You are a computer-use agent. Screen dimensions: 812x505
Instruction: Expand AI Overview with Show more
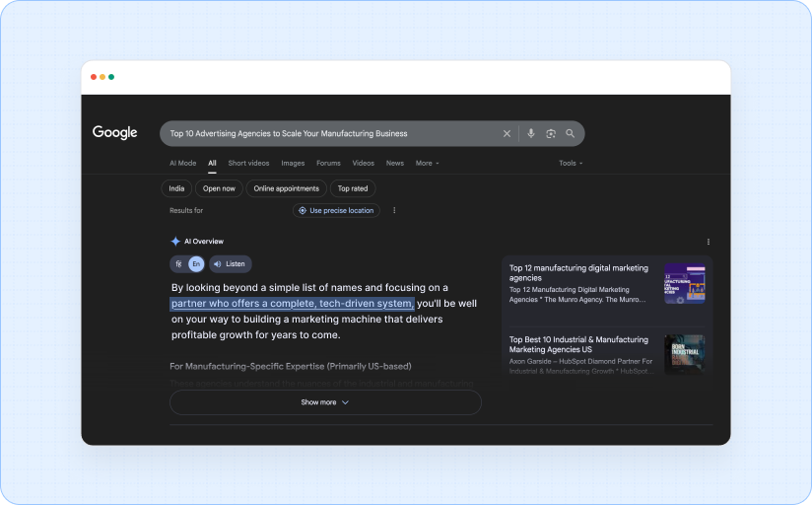[x=325, y=402]
